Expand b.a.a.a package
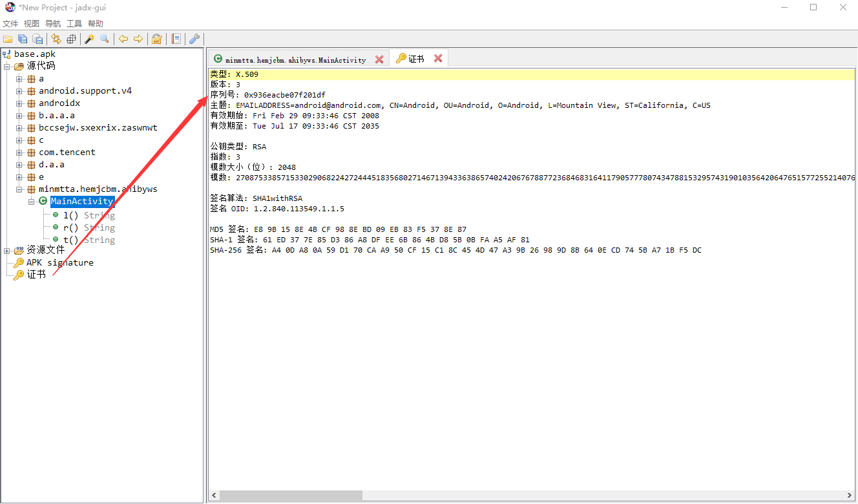 19,116
